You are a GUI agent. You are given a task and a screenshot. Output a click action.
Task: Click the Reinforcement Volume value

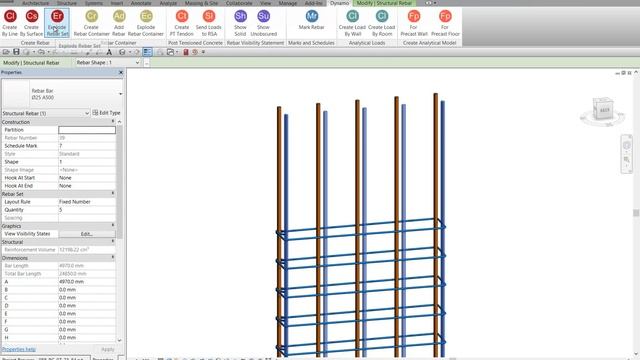coord(87,250)
